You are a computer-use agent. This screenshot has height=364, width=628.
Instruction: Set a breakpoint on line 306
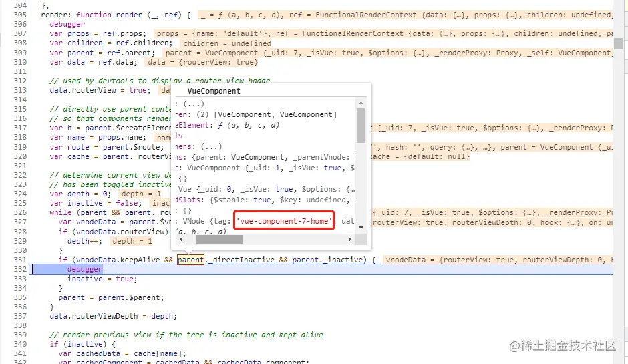pos(20,24)
